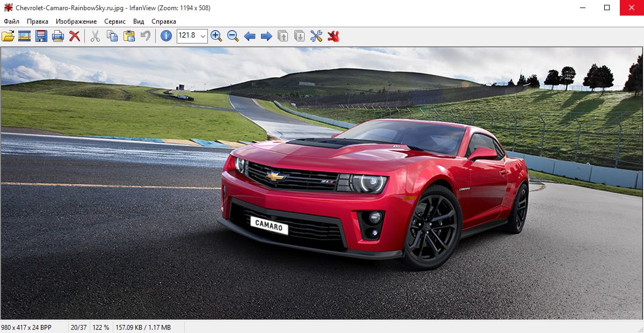Expand the zoom level dropdown arrow
This screenshot has width=644, height=333.
point(203,36)
